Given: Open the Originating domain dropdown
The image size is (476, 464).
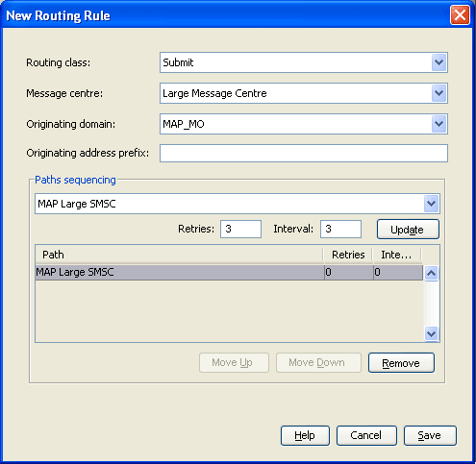Looking at the screenshot, I should (304, 124).
